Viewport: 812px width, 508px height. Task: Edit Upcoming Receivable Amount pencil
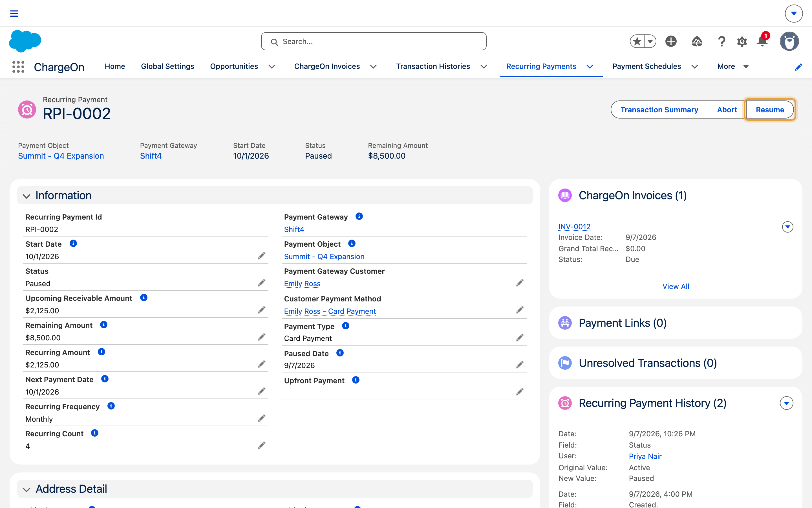[262, 310]
